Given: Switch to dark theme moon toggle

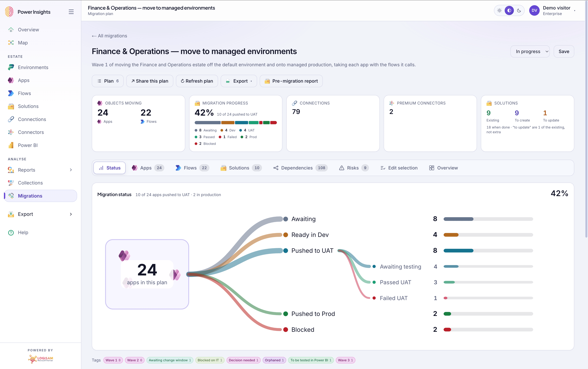Looking at the screenshot, I should [519, 10].
